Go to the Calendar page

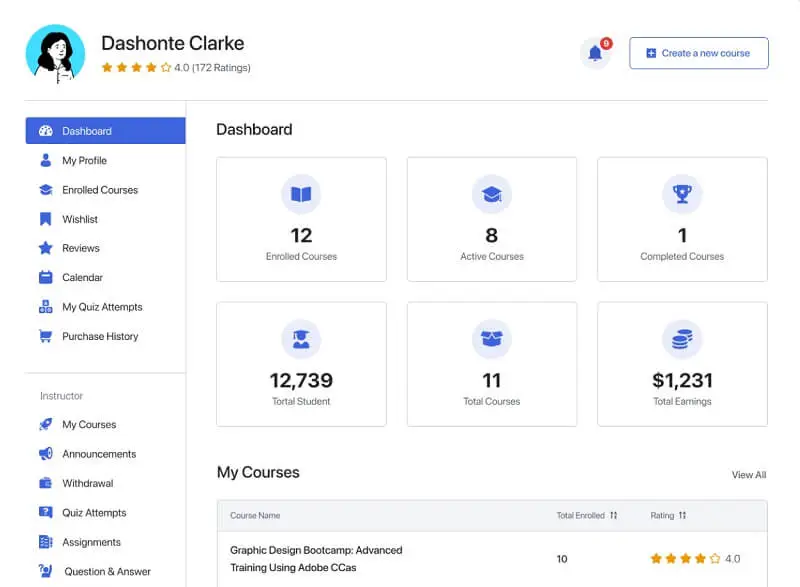tap(82, 277)
